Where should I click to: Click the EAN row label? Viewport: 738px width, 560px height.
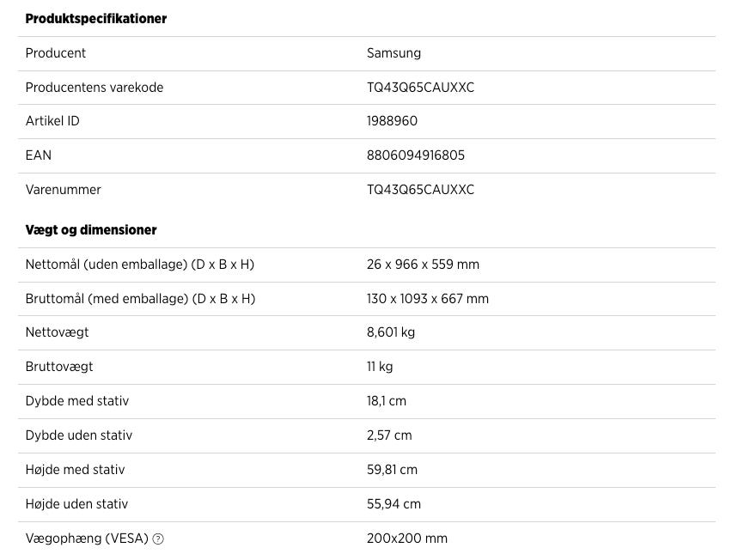coord(39,155)
